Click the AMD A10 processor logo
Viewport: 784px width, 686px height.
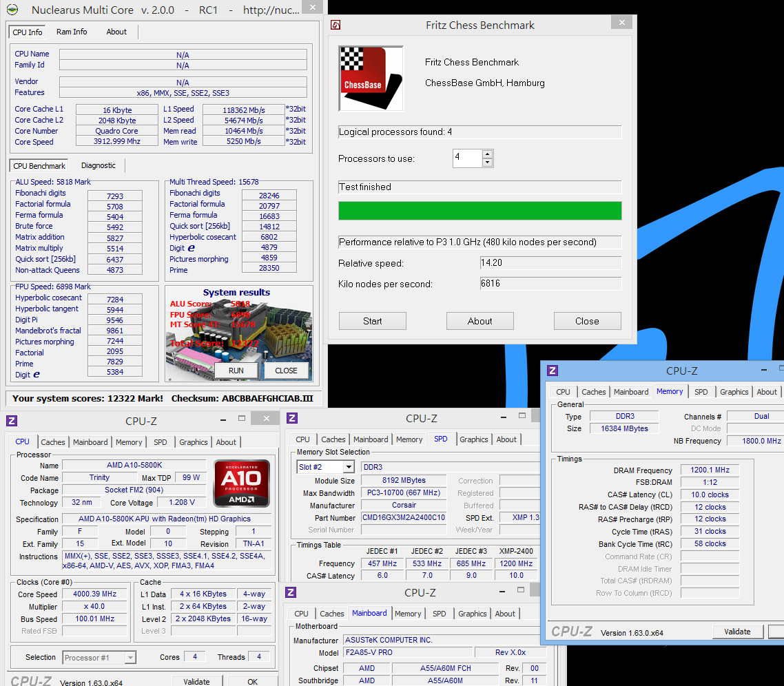tap(242, 484)
